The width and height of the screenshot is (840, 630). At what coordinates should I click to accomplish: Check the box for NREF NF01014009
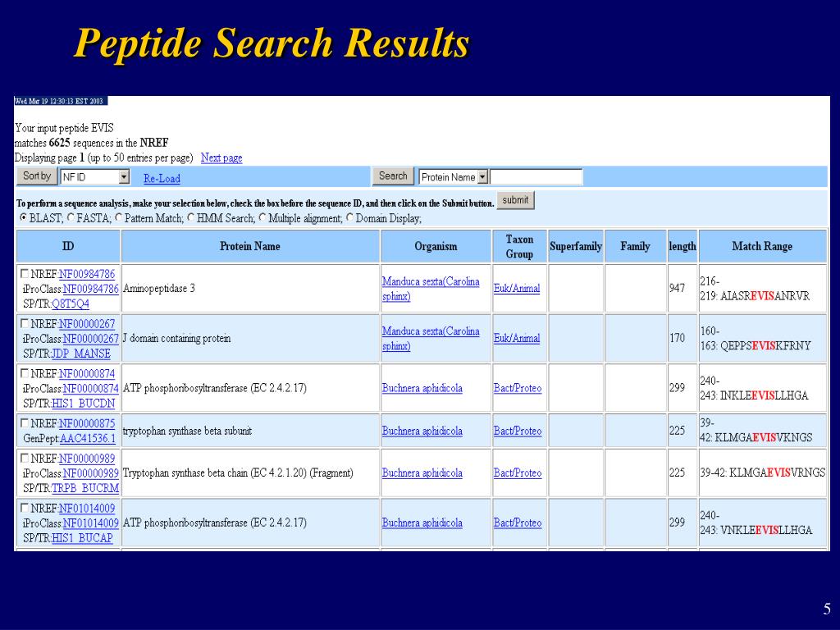pos(25,508)
